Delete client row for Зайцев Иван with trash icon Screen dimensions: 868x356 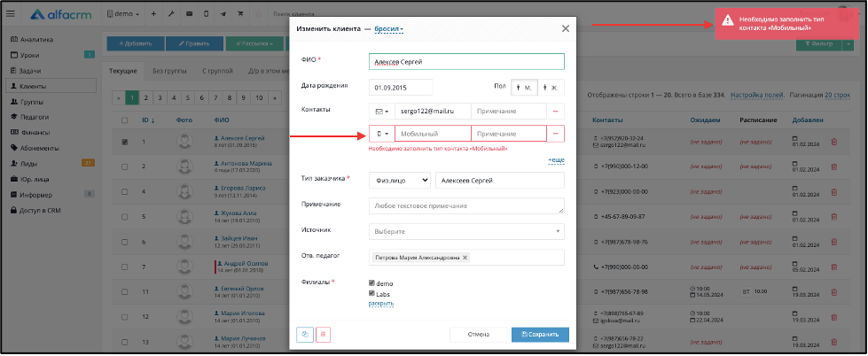coord(833,242)
